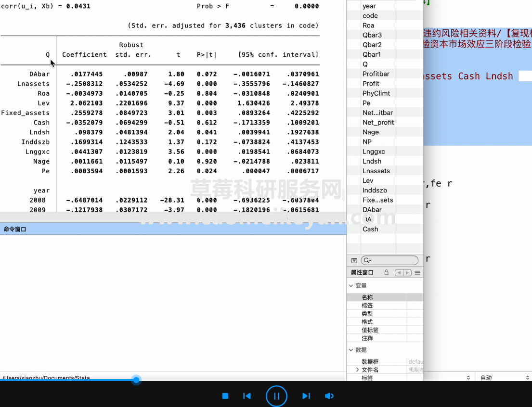Click the 注释 property row

tap(385, 338)
